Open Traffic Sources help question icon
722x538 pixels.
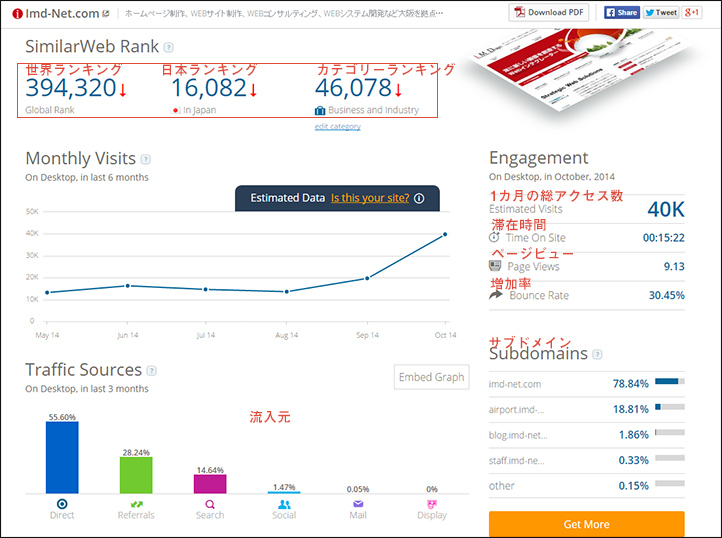pos(151,371)
